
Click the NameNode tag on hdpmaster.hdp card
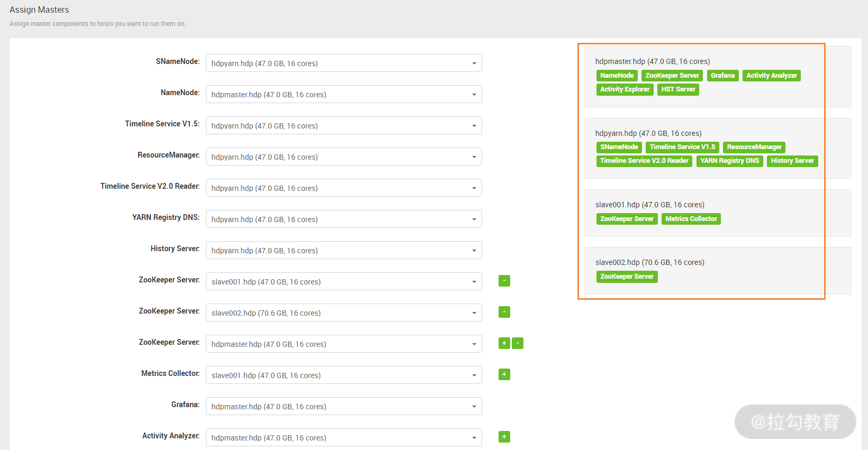(x=617, y=76)
